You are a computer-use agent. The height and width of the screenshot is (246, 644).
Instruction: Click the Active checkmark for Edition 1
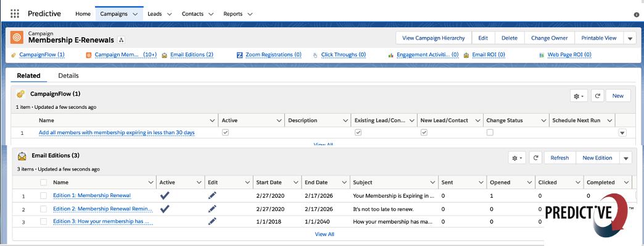tap(165, 196)
